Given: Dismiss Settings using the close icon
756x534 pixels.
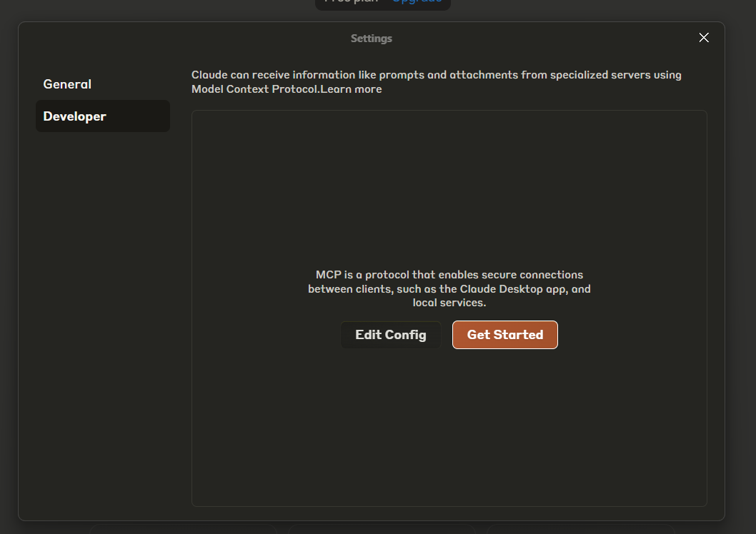Looking at the screenshot, I should [x=704, y=37].
